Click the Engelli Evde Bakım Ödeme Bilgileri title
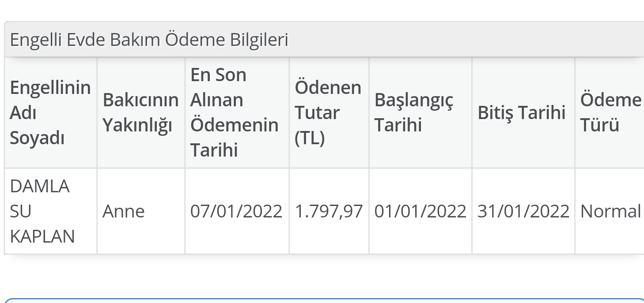The width and height of the screenshot is (644, 303). pos(149,40)
